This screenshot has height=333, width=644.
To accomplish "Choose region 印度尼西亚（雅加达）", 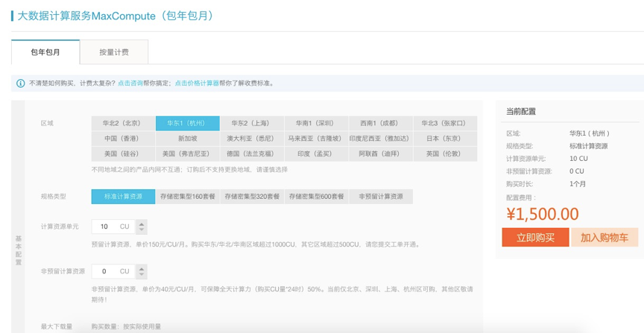I will point(381,139).
